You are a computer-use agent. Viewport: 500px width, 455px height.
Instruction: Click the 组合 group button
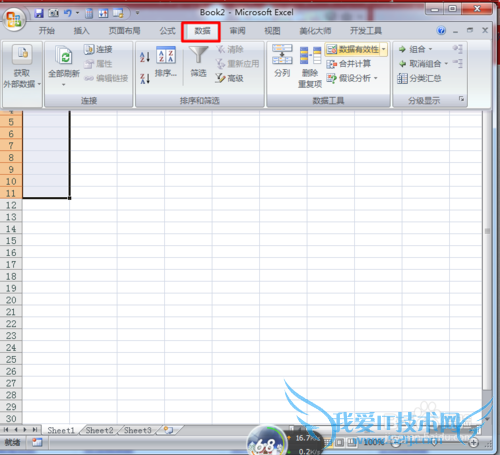tap(412, 50)
